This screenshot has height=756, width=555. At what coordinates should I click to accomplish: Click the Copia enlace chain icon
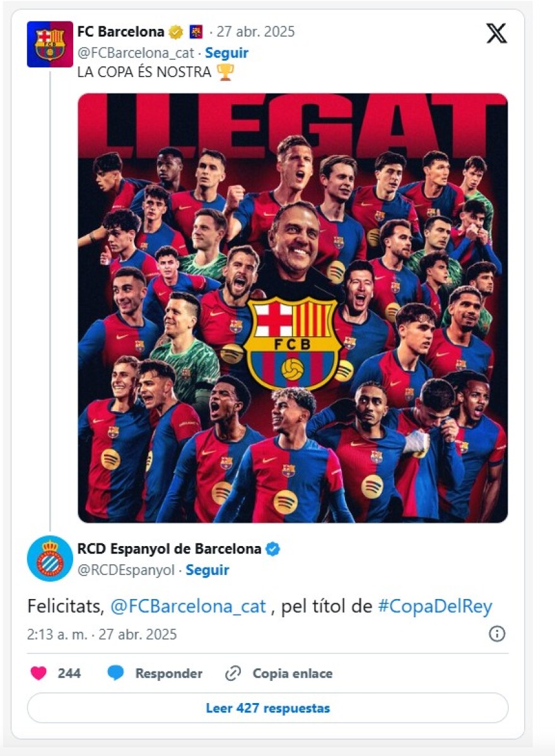(233, 673)
